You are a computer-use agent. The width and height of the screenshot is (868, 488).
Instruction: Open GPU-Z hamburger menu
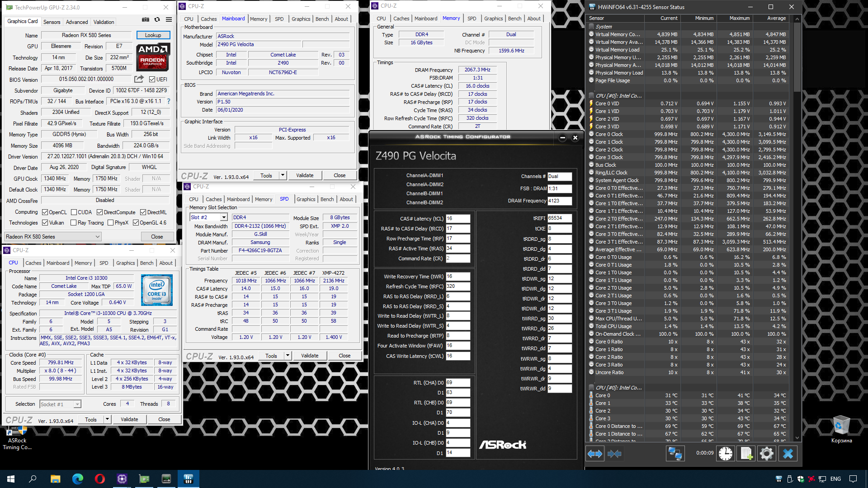[x=169, y=19]
